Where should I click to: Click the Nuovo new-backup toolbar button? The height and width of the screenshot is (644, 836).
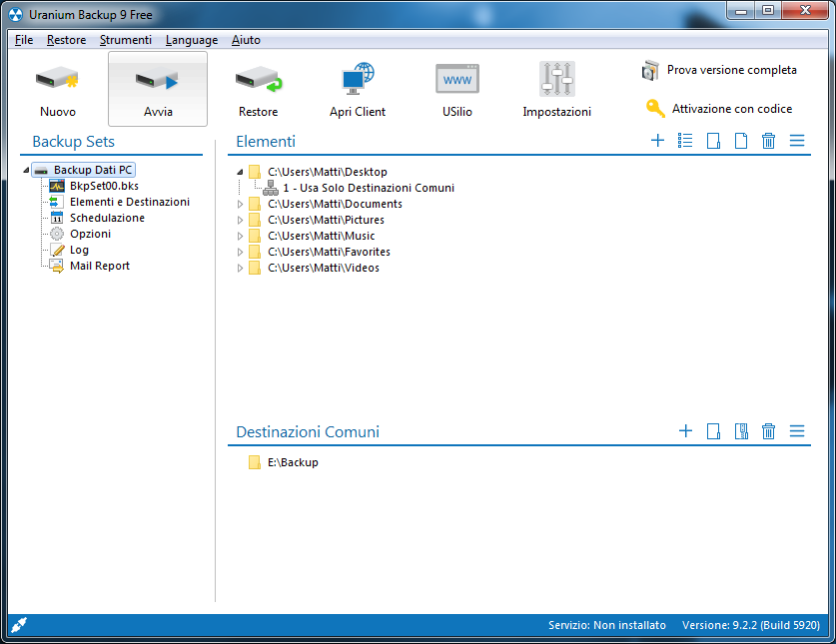point(58,89)
